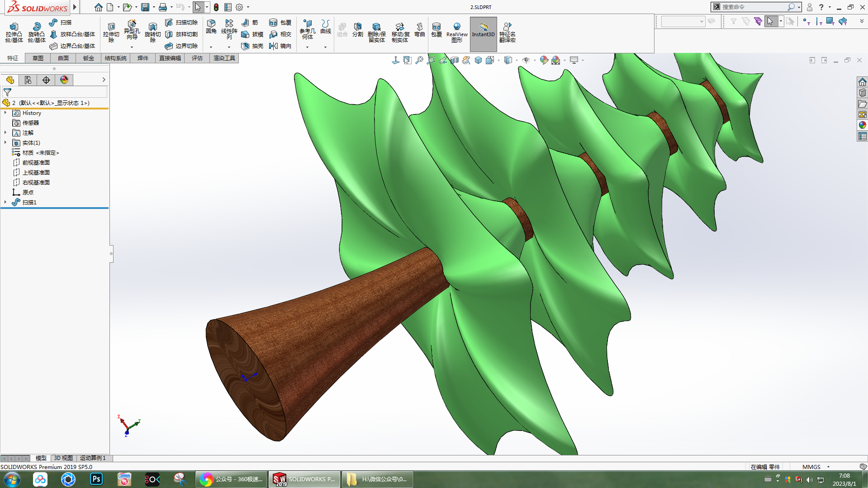Open the 异型孔向导 dropdown arrow
This screenshot has height=488, width=868.
[132, 47]
